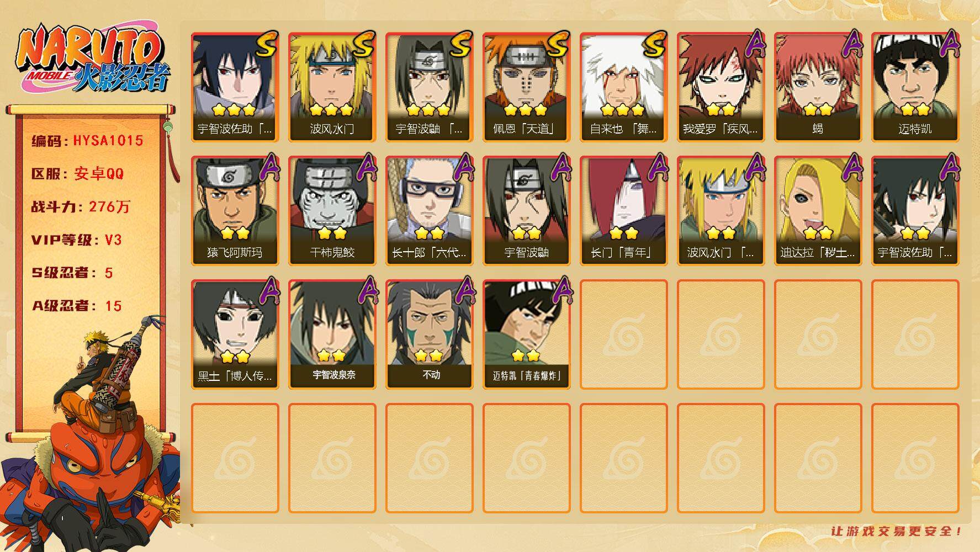The height and width of the screenshot is (552, 980).
Task: Click the 干柿鬼鲛 ninja card
Action: (x=332, y=211)
